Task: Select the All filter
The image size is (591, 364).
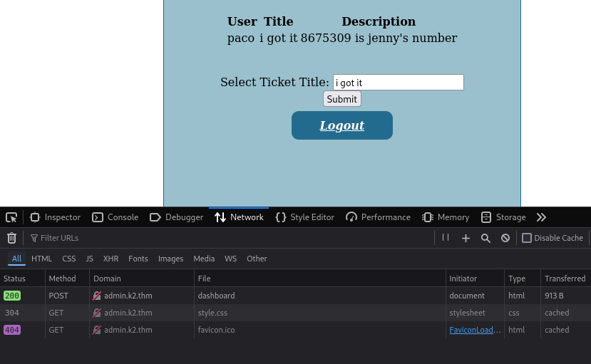Action: coord(16,259)
